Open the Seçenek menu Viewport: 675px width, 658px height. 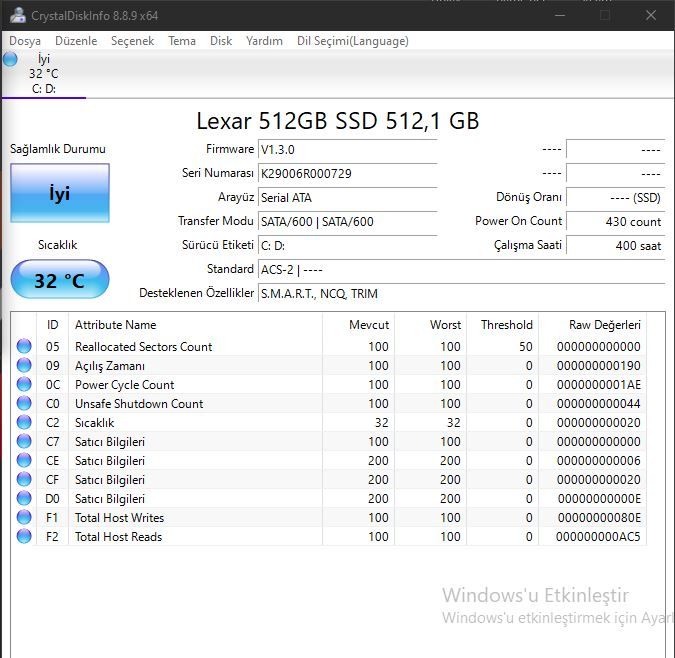coord(132,41)
